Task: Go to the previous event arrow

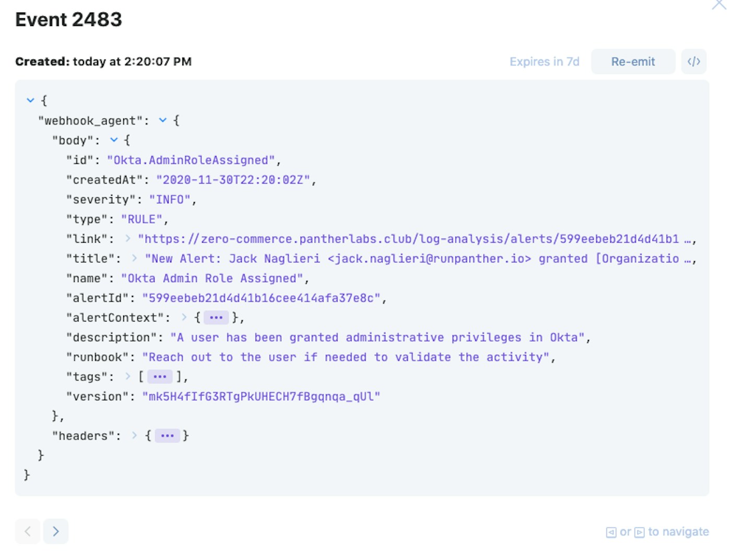Action: 28,531
